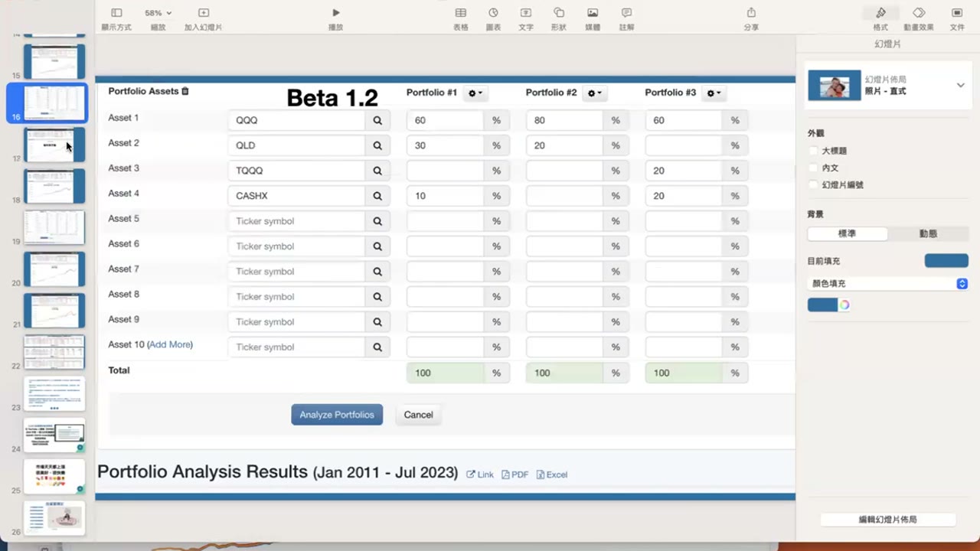Enable the 大標題 (Title) checkbox

pos(814,151)
